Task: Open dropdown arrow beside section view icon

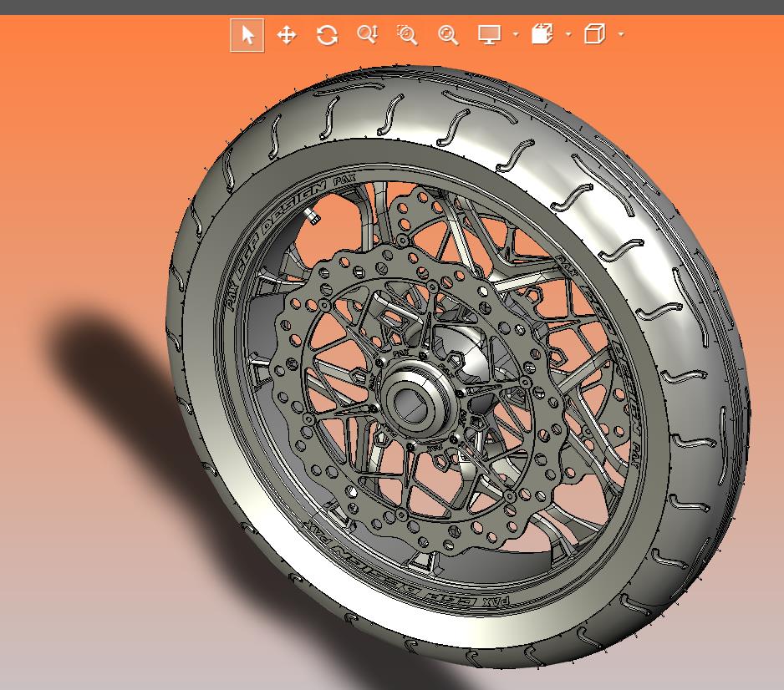Action: coord(568,34)
